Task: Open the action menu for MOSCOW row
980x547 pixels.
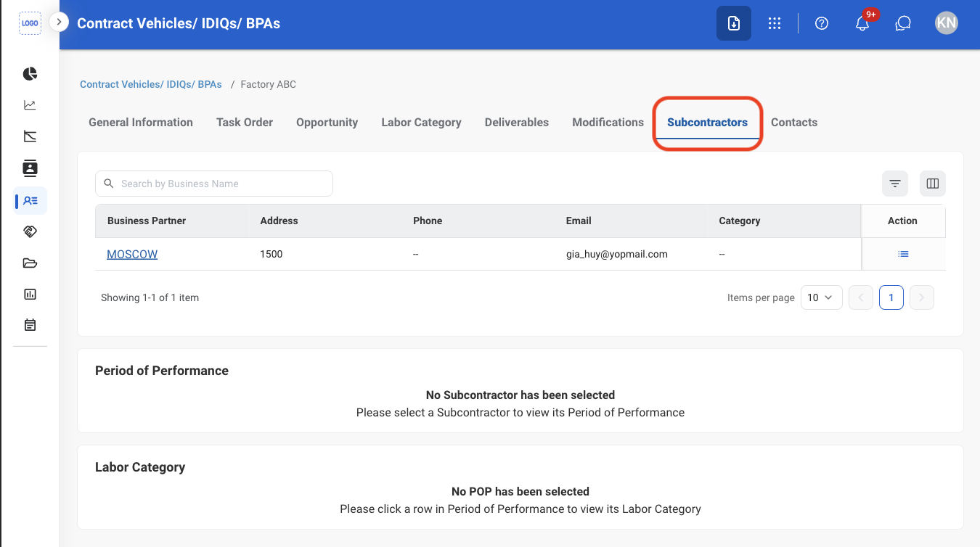Action: (x=903, y=254)
